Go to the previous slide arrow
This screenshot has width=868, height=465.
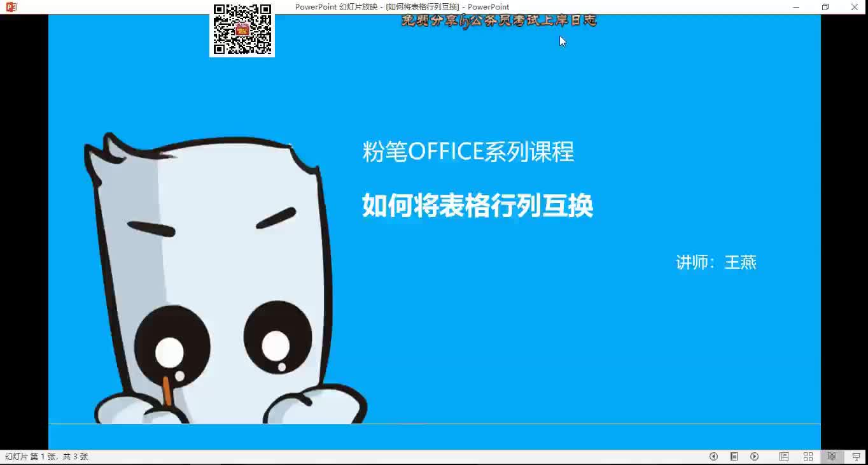tap(713, 457)
